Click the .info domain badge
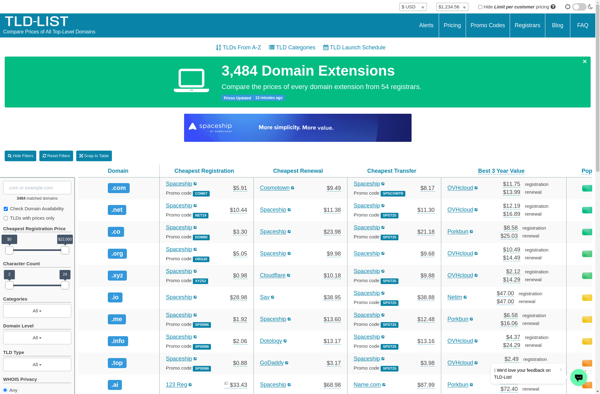600x394 pixels. [x=118, y=341]
